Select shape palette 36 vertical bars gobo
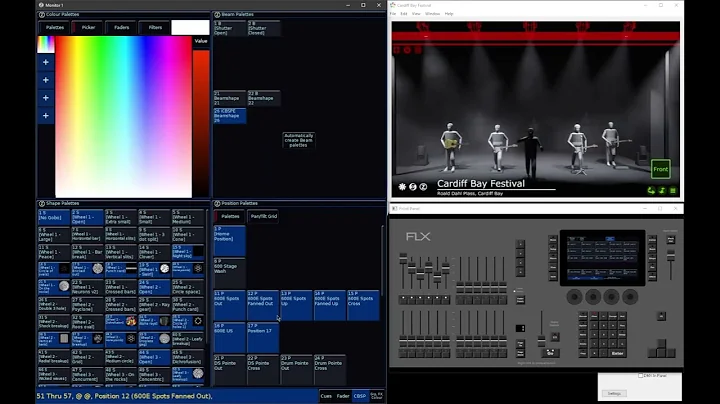 (x=54, y=339)
